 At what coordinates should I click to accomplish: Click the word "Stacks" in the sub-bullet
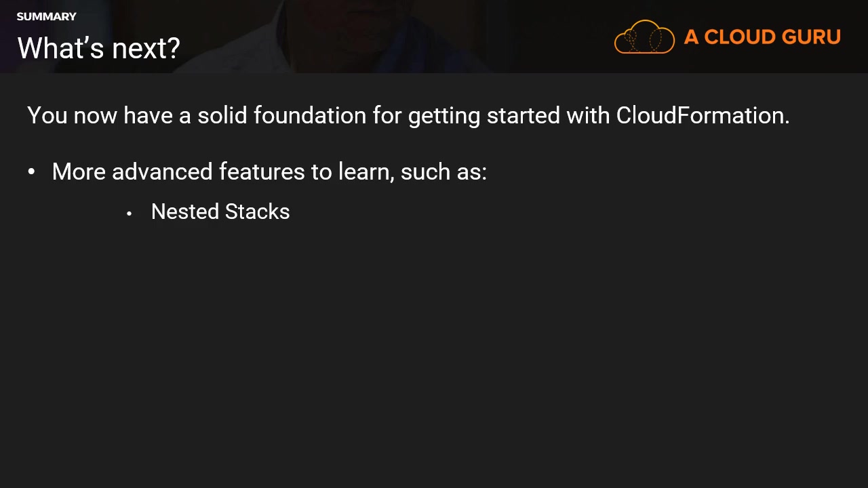click(x=257, y=211)
